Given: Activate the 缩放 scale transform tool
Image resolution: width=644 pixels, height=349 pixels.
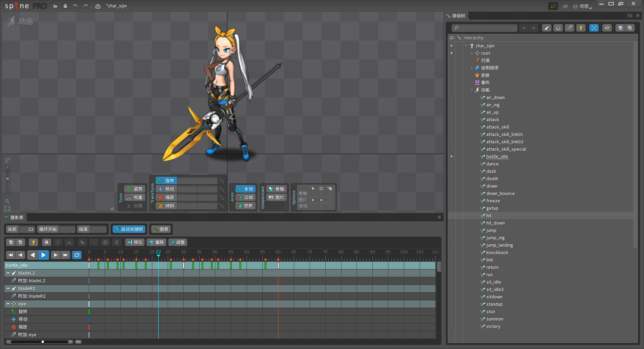Looking at the screenshot, I should (x=166, y=197).
